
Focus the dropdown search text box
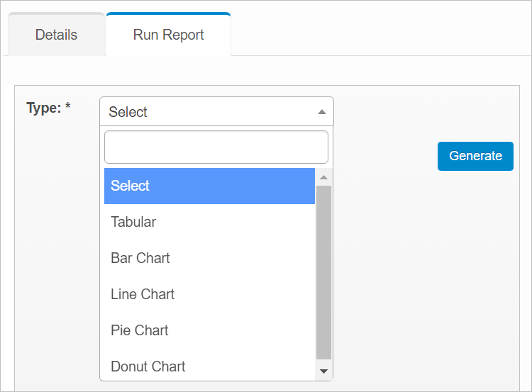pos(216,147)
